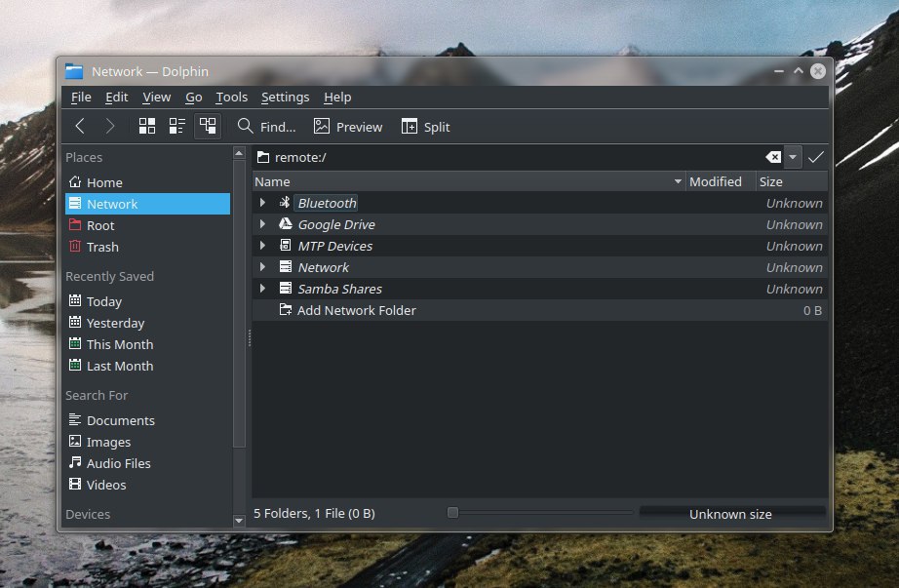Image resolution: width=899 pixels, height=588 pixels.
Task: Confirm location with checkmark button
Action: tap(815, 157)
